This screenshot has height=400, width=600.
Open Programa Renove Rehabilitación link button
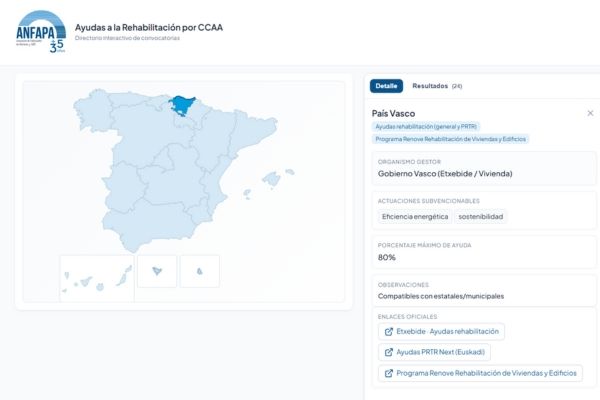(x=480, y=373)
